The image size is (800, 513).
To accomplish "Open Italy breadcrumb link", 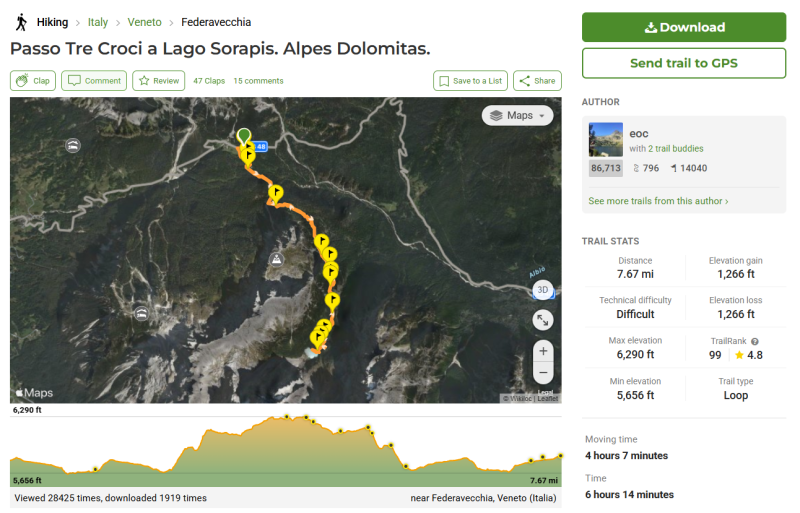I will (98, 22).
